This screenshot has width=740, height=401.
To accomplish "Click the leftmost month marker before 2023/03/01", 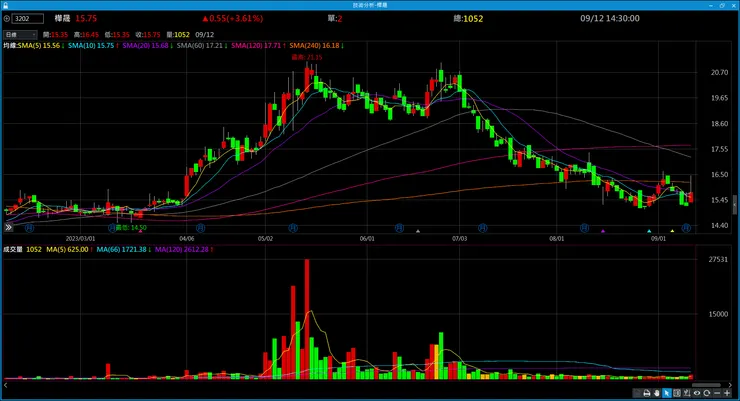I will 29,228.
